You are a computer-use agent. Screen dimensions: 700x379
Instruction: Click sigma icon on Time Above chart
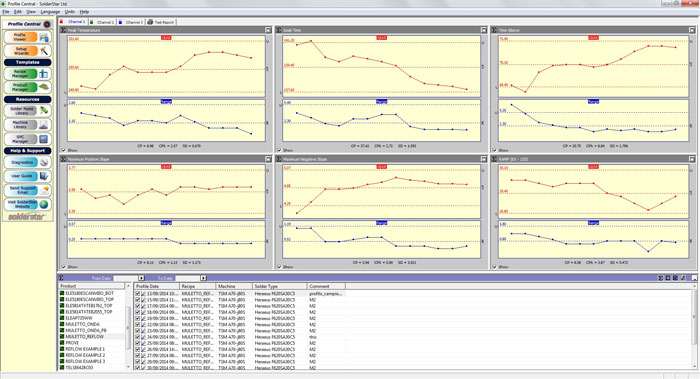point(494,30)
